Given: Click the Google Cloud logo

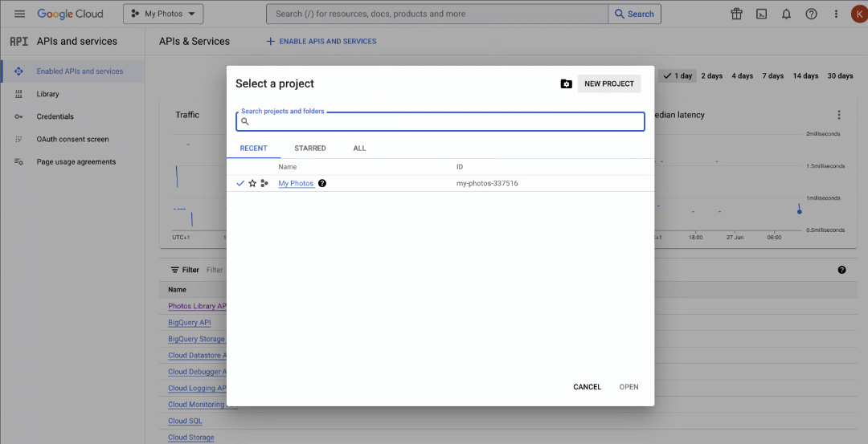Looking at the screenshot, I should click(x=70, y=14).
